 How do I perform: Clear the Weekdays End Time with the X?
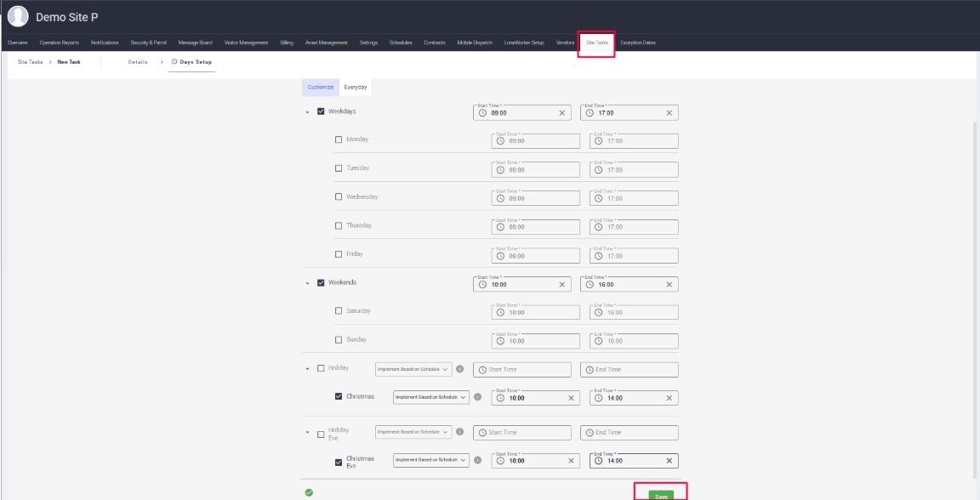(x=669, y=113)
